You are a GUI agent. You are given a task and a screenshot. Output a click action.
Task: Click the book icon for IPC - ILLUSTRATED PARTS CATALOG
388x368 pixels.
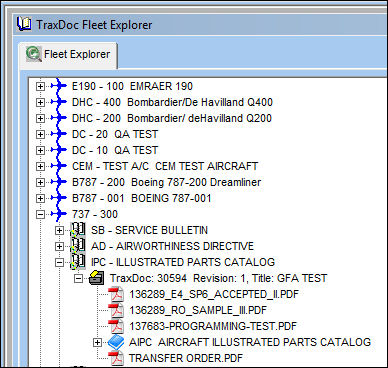[78, 262]
